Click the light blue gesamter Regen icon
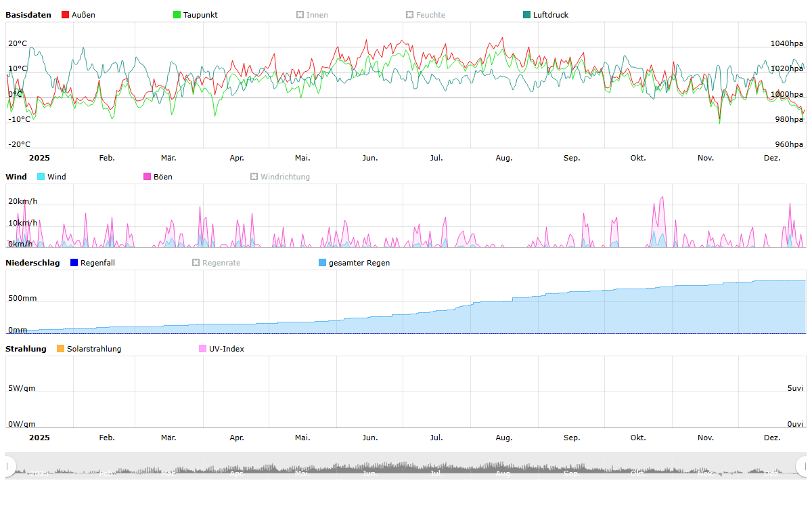 [323, 263]
